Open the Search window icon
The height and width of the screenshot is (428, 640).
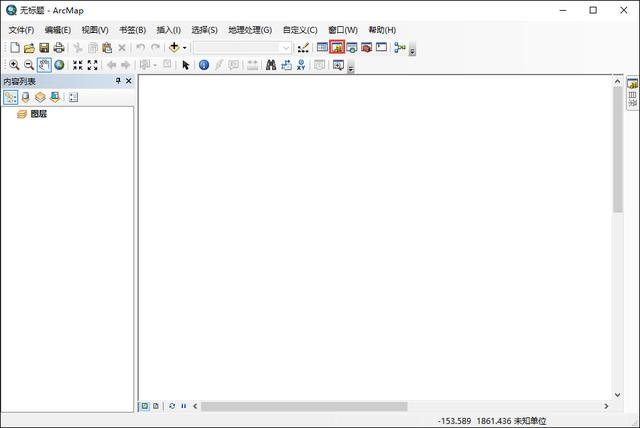352,48
